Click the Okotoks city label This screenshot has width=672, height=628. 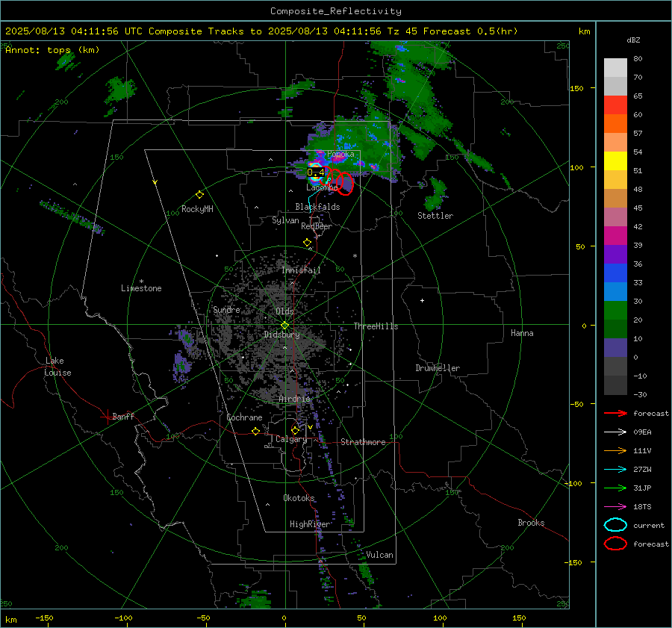click(x=299, y=498)
